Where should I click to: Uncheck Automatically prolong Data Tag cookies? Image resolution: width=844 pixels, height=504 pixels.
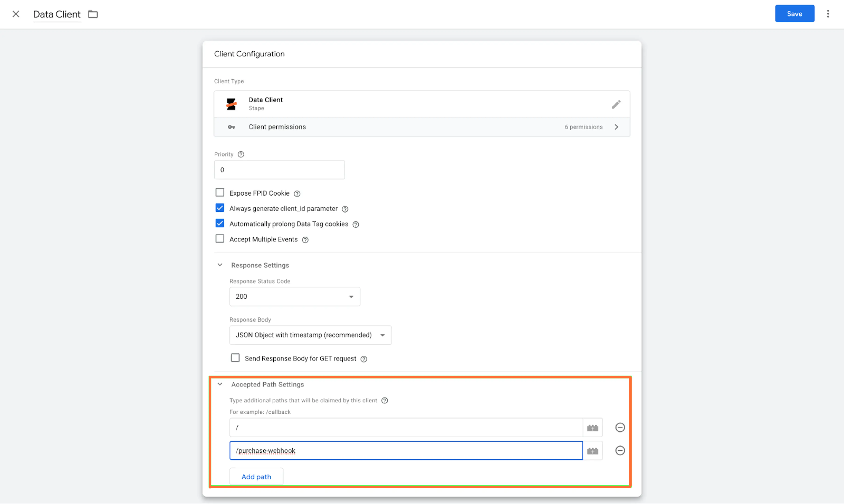(220, 223)
